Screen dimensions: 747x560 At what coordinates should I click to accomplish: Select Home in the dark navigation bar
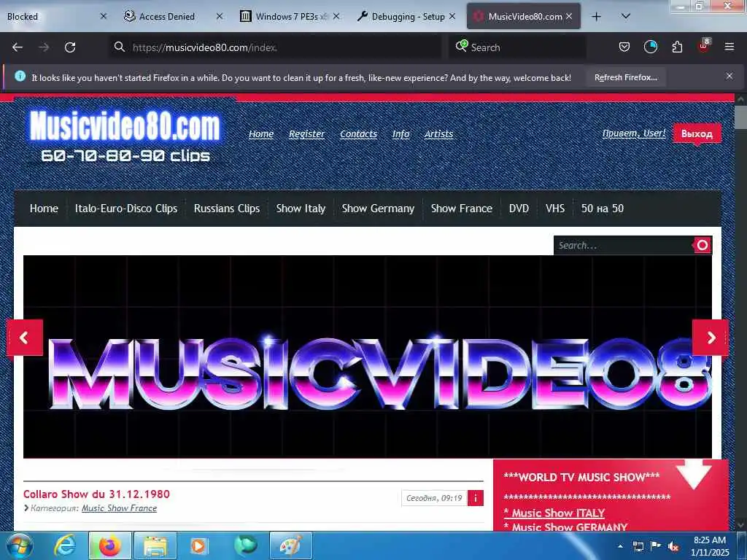tap(44, 209)
